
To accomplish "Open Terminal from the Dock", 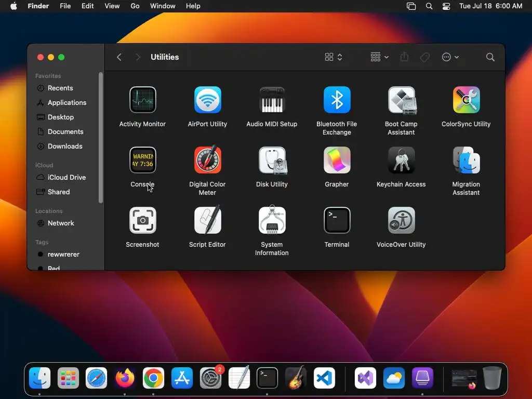I will click(268, 378).
